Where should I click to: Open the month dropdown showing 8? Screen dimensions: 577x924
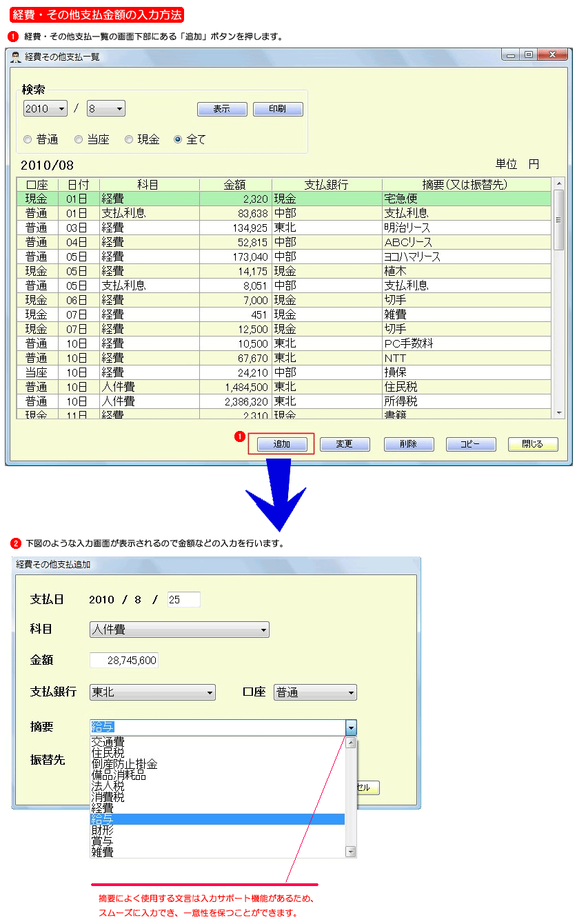pos(106,108)
